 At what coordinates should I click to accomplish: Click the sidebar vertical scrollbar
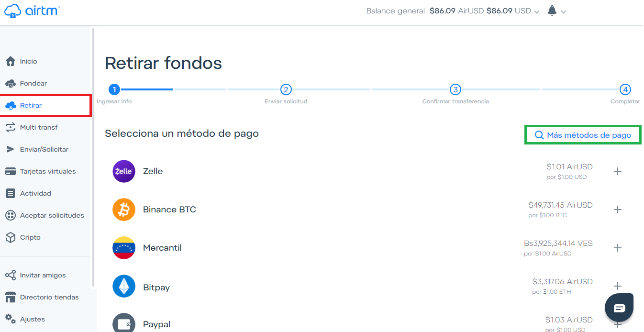tap(93, 158)
